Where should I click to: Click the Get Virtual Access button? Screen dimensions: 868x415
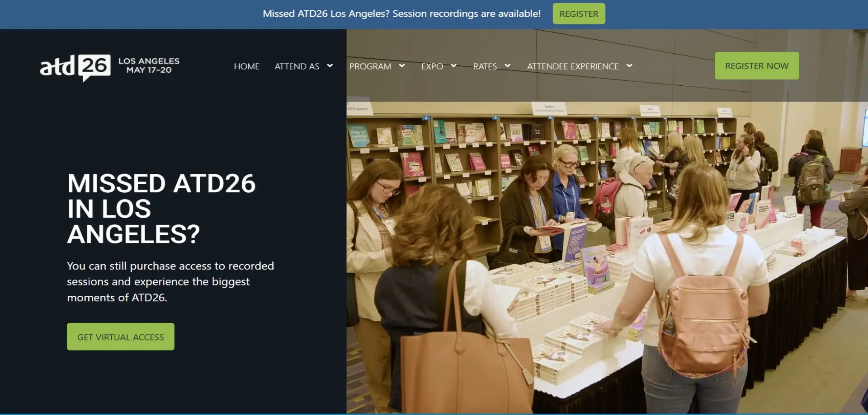(121, 337)
